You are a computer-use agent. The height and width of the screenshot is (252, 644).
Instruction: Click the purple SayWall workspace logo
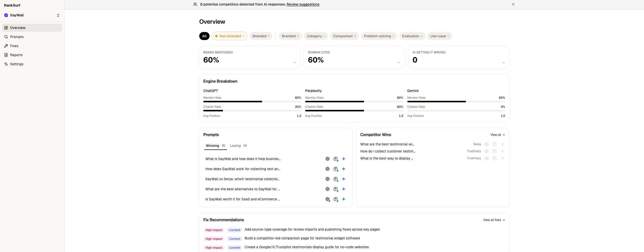click(6, 15)
